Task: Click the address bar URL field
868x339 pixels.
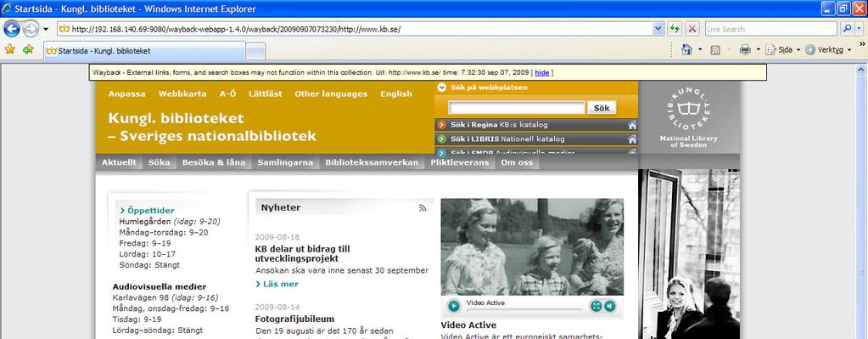Action: tap(355, 29)
